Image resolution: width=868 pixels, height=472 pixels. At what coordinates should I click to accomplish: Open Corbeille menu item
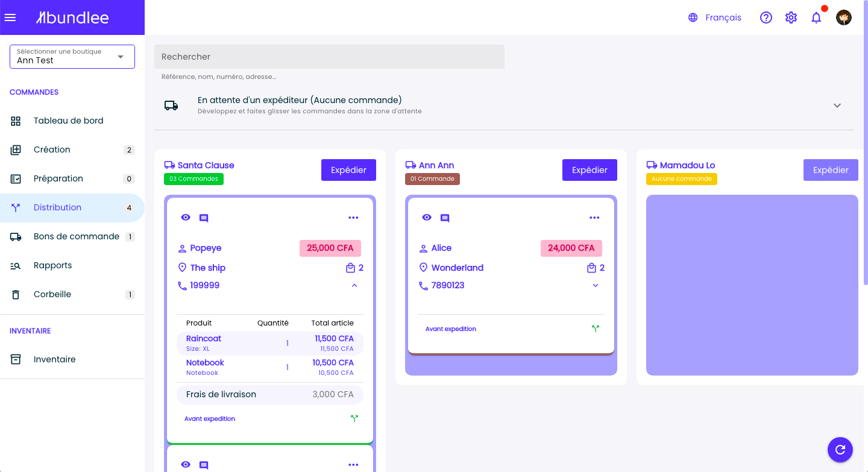tap(72, 294)
